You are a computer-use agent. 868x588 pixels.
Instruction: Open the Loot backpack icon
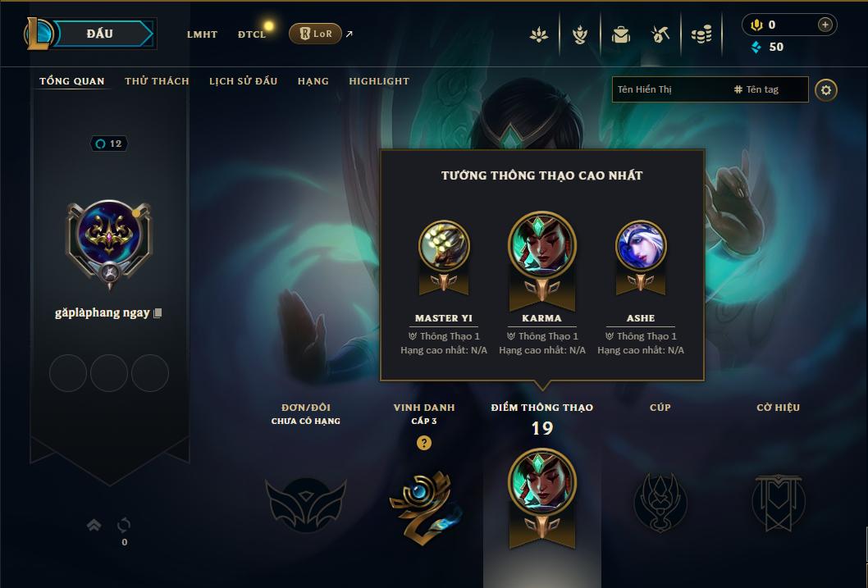click(x=620, y=34)
